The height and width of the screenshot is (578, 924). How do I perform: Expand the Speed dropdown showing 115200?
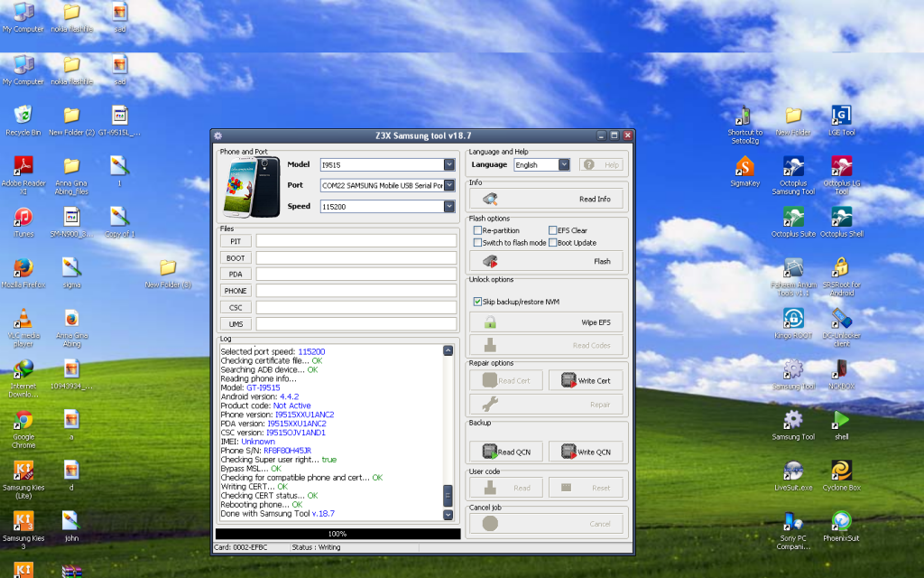(449, 207)
